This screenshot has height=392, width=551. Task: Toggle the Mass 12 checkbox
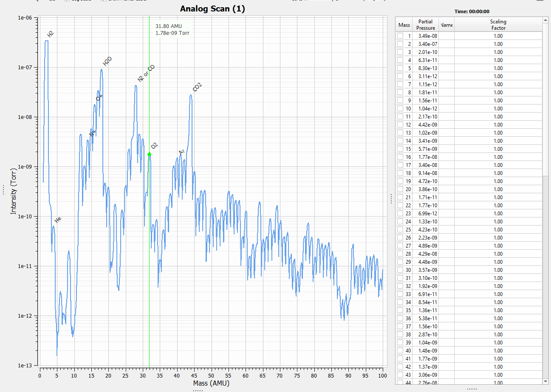400,125
